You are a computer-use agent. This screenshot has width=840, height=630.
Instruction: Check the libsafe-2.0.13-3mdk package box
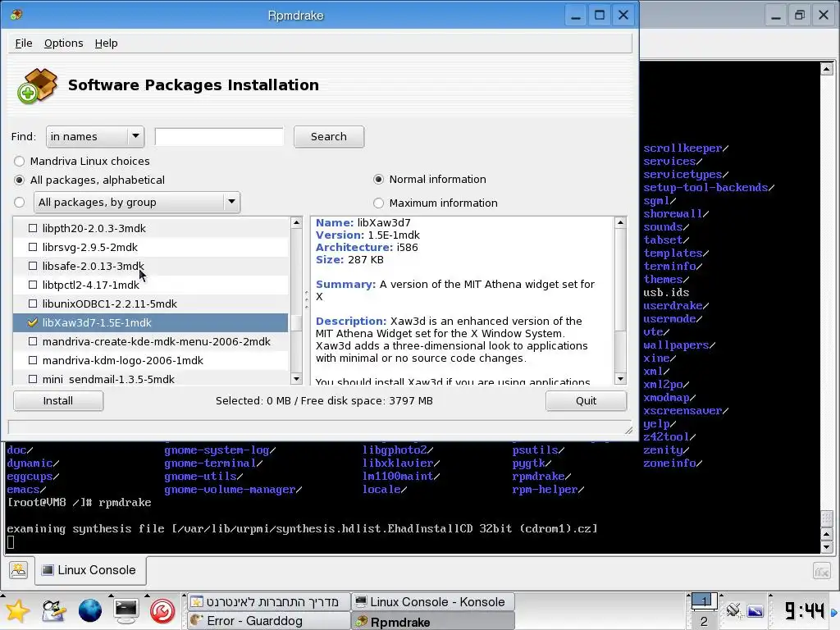33,266
